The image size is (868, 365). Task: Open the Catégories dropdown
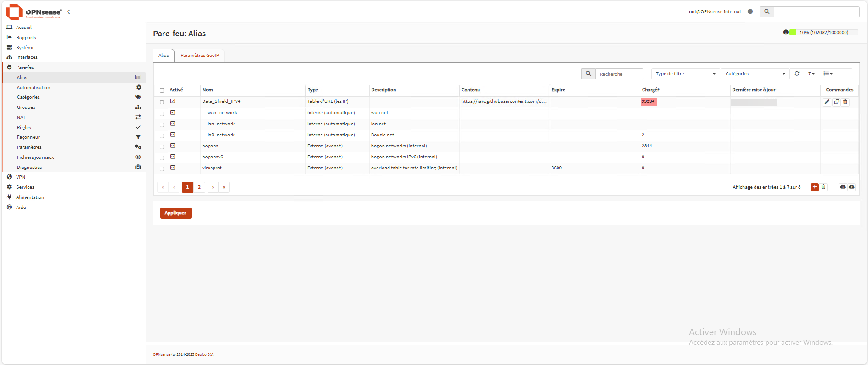click(755, 74)
